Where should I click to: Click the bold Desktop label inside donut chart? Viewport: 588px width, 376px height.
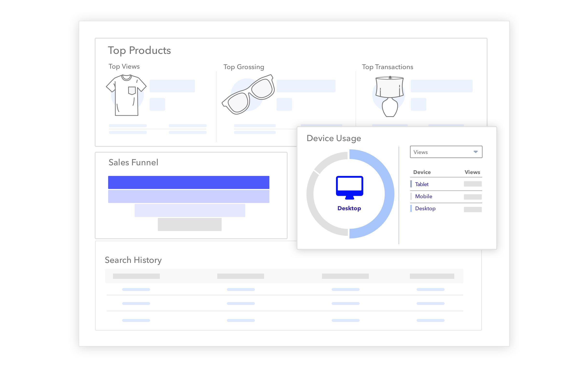pos(349,208)
